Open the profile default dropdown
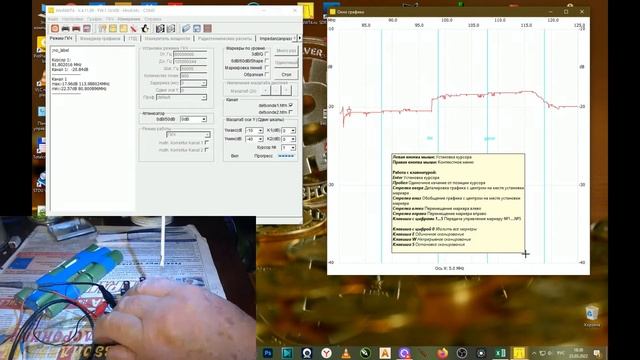The image size is (640, 360). click(181, 98)
